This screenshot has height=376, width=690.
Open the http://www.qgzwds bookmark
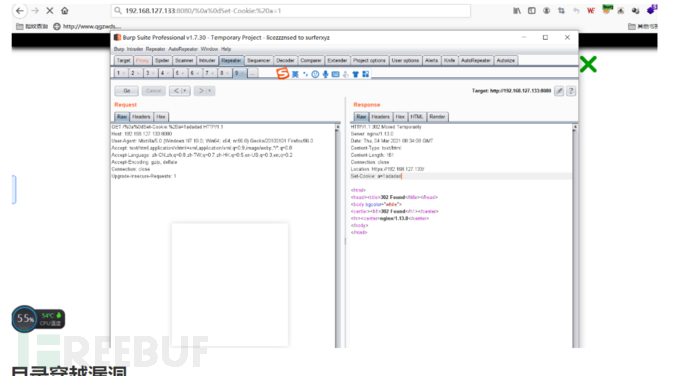pyautogui.click(x=87, y=26)
